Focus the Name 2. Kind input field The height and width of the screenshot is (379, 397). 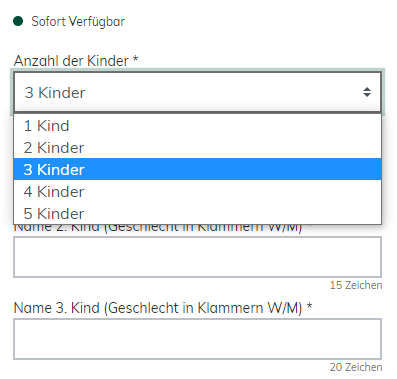(x=197, y=257)
